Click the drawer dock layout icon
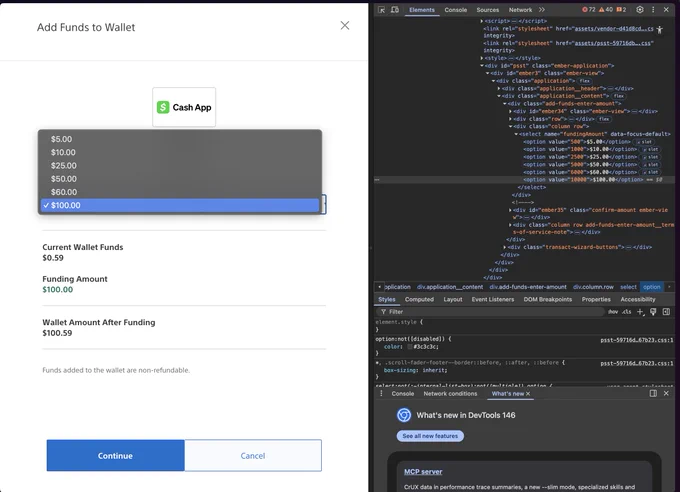680x492 pixels. (x=653, y=393)
